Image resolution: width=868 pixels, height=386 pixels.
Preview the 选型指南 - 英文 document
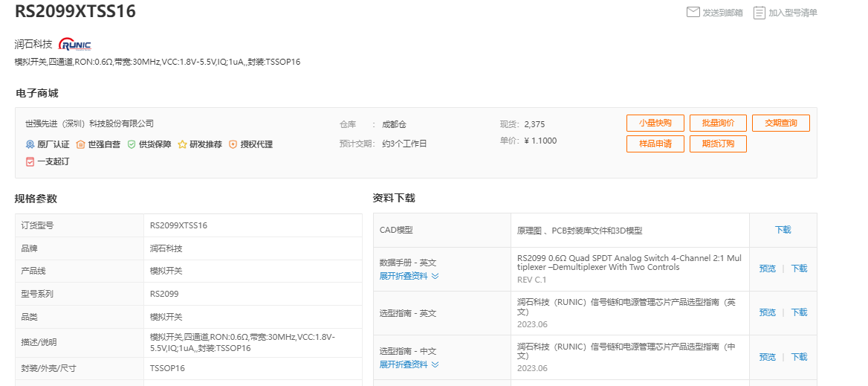[x=767, y=312]
